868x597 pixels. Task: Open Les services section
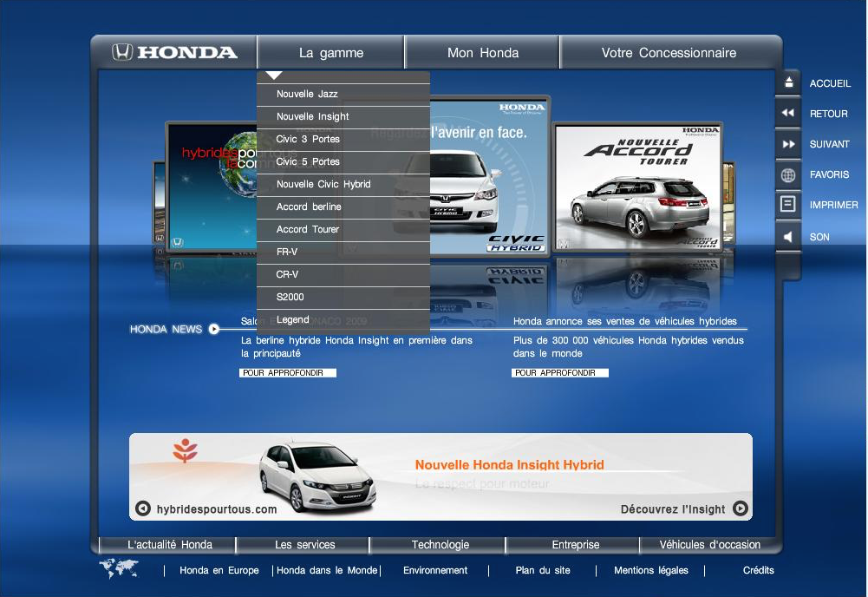click(304, 544)
